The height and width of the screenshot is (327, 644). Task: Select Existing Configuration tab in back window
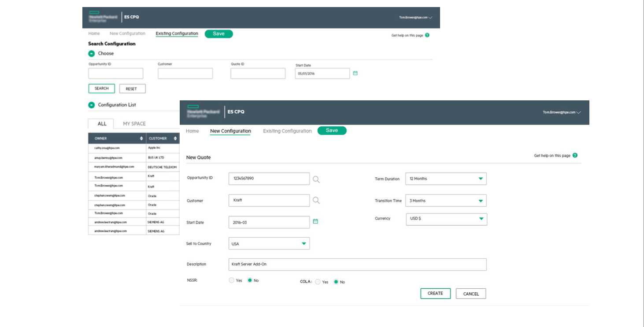point(177,33)
